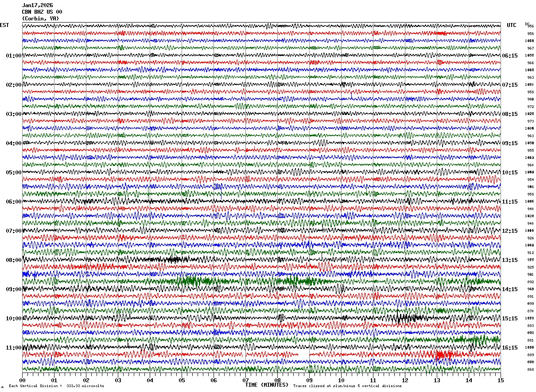Click minute tick '15' on bottom axis

[x=501, y=380]
